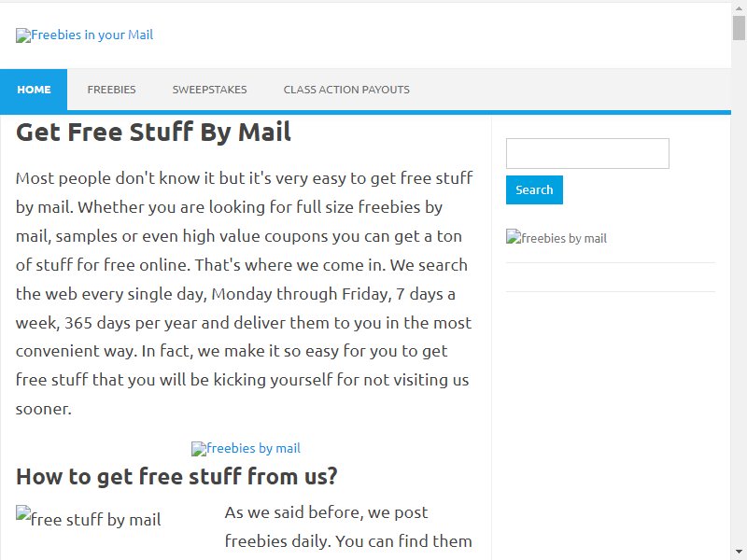This screenshot has height=560, width=747.
Task: Click the vertical scrollbar thumb
Action: point(739,28)
